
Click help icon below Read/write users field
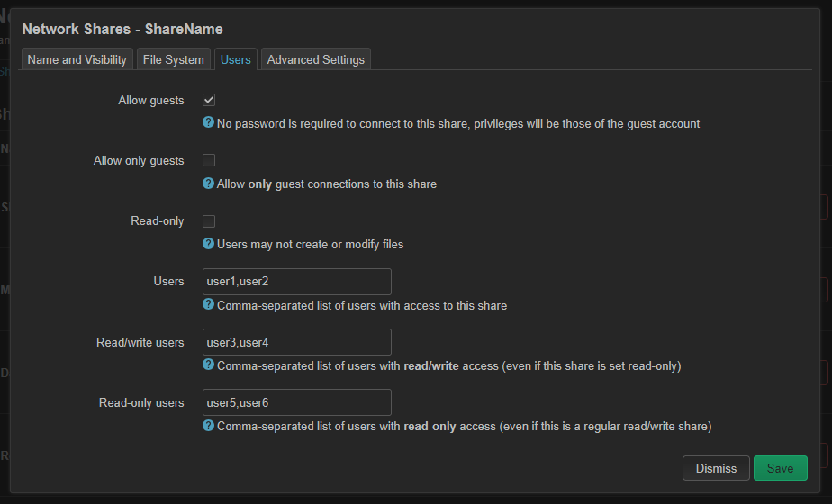208,364
